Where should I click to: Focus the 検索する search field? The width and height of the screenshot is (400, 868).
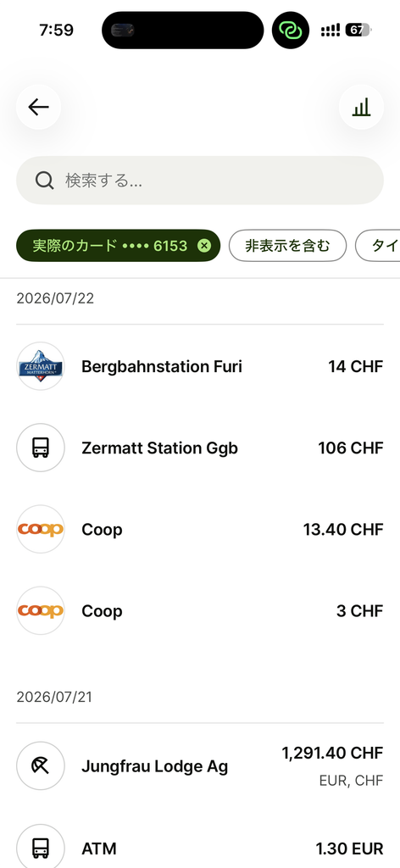click(x=200, y=181)
